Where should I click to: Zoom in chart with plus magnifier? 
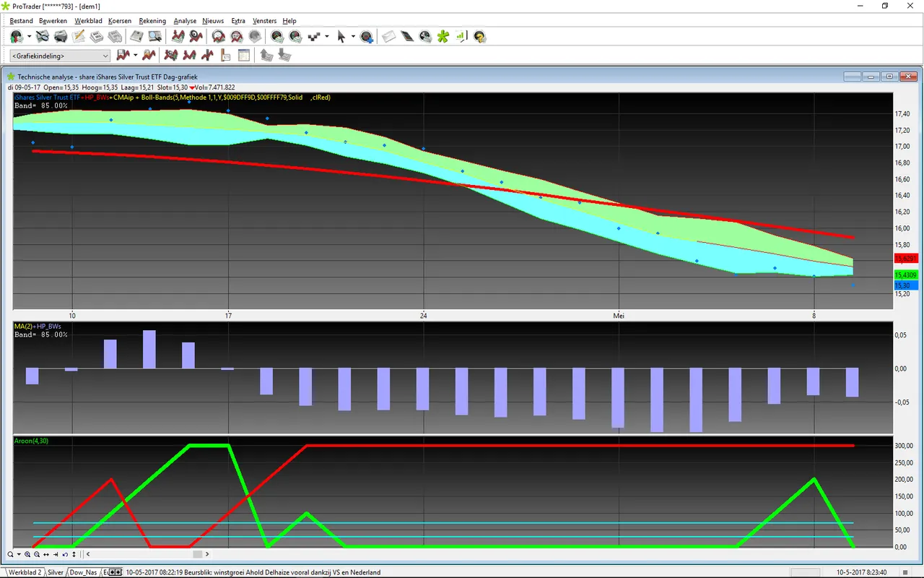[x=27, y=554]
